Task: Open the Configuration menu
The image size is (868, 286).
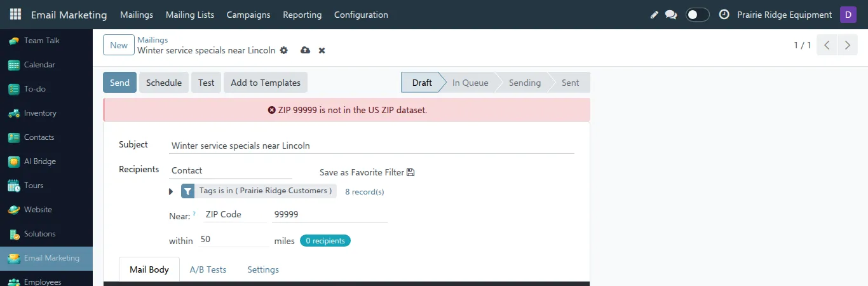Action: (x=361, y=15)
